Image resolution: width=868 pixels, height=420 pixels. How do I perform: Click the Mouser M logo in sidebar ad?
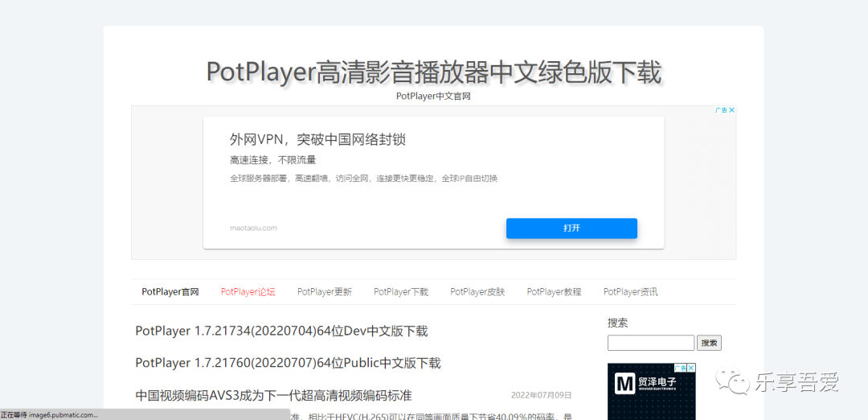point(624,384)
